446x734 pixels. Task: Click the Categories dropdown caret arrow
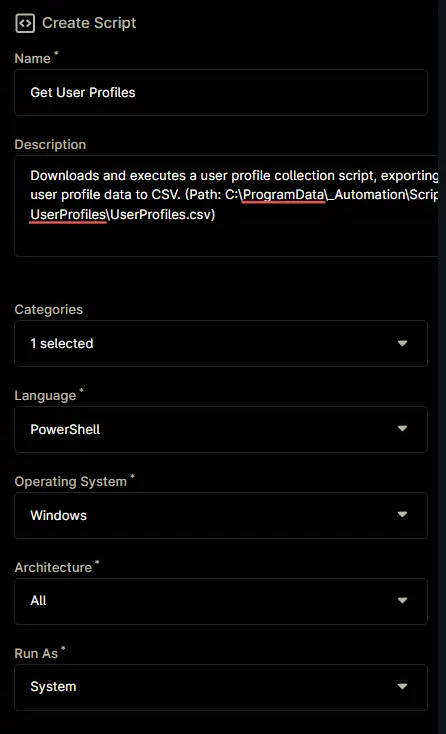tap(402, 343)
